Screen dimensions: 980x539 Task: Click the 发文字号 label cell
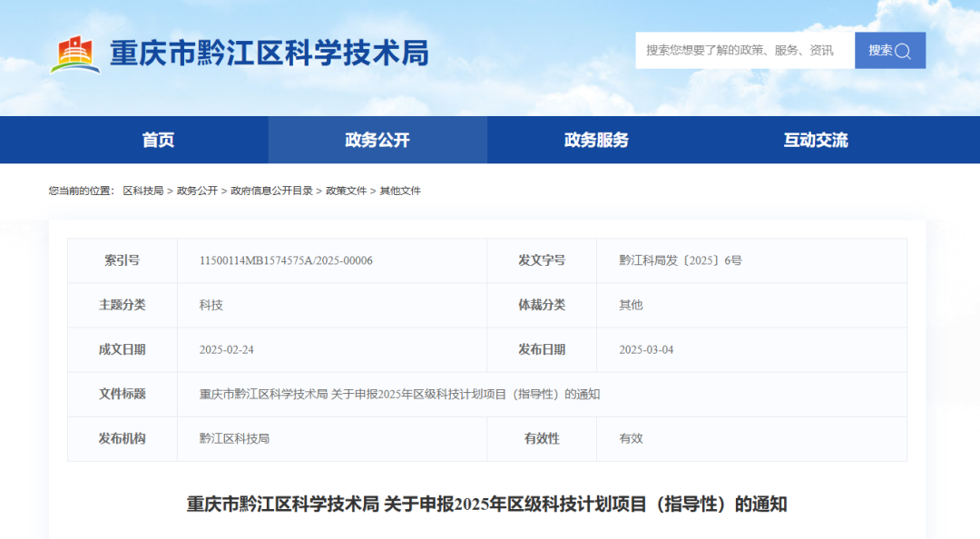coord(542,260)
